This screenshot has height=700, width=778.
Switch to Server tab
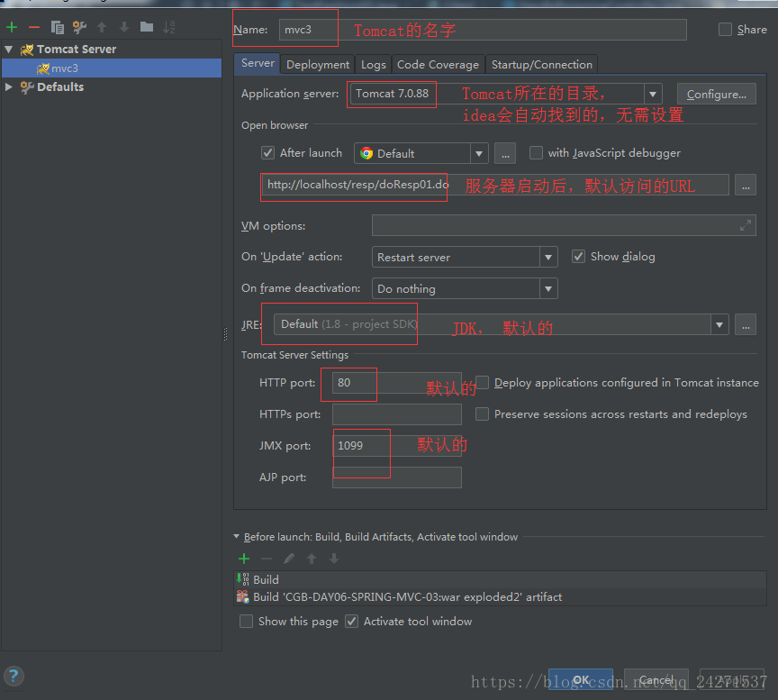point(258,64)
